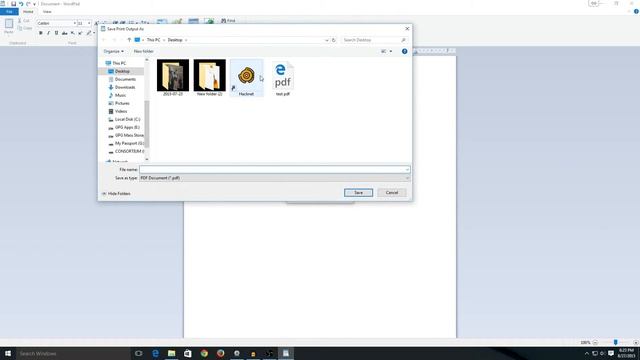
Task: Open the Organize dropdown menu
Action: [x=113, y=51]
